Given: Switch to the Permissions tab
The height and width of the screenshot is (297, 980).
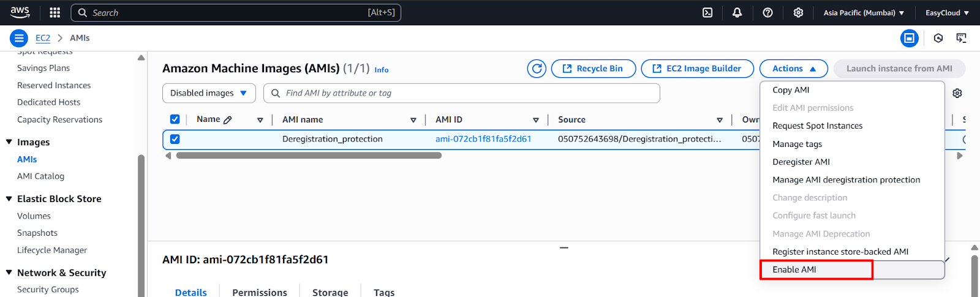Looking at the screenshot, I should point(260,292).
